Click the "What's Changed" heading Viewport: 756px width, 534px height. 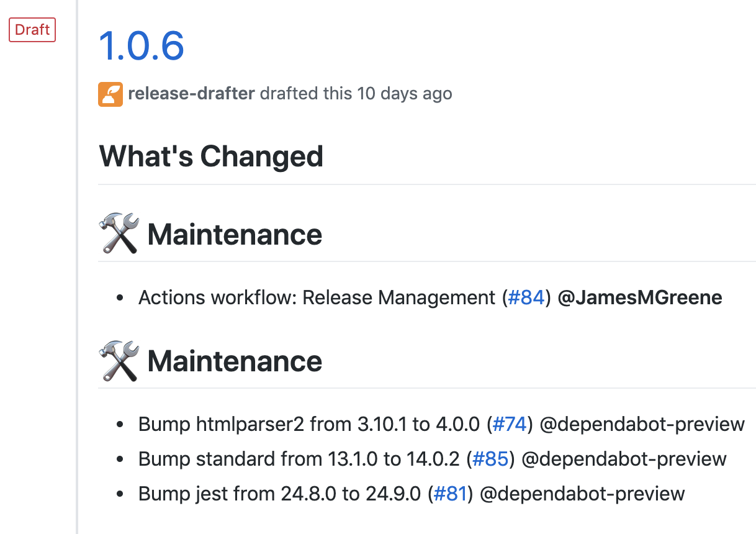(x=211, y=156)
